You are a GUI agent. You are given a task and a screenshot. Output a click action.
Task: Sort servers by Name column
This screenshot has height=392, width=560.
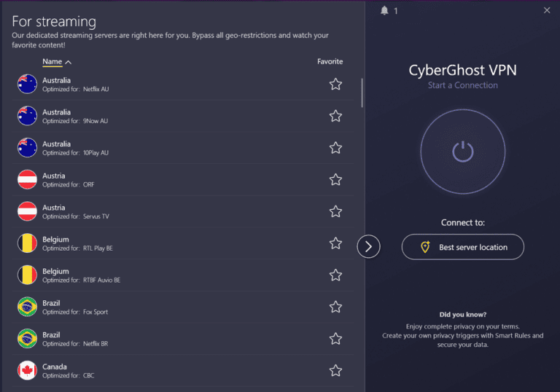pyautogui.click(x=52, y=62)
